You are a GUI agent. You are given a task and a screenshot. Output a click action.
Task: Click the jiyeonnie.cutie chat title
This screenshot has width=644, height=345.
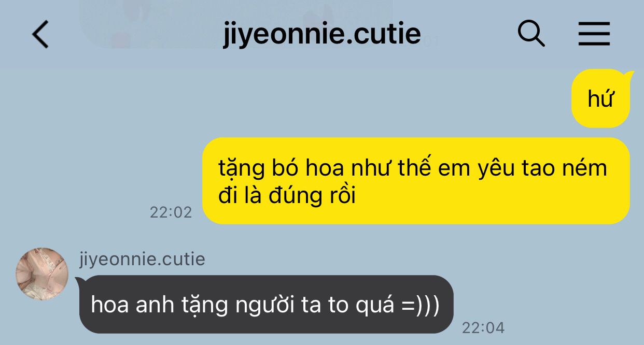[x=322, y=34]
